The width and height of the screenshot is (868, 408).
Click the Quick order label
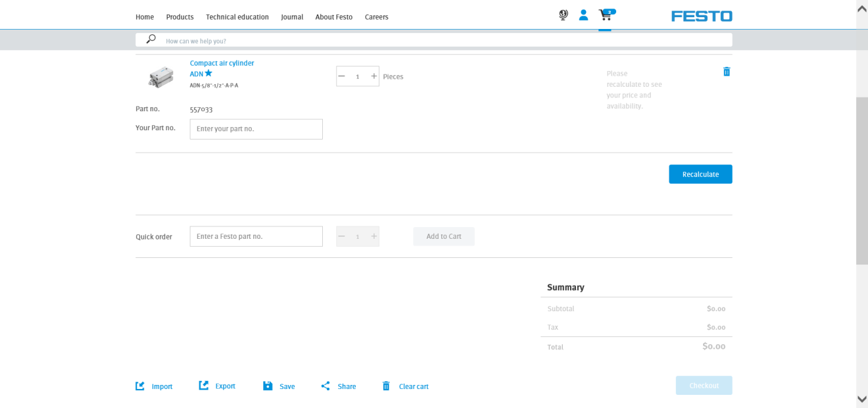pyautogui.click(x=154, y=237)
